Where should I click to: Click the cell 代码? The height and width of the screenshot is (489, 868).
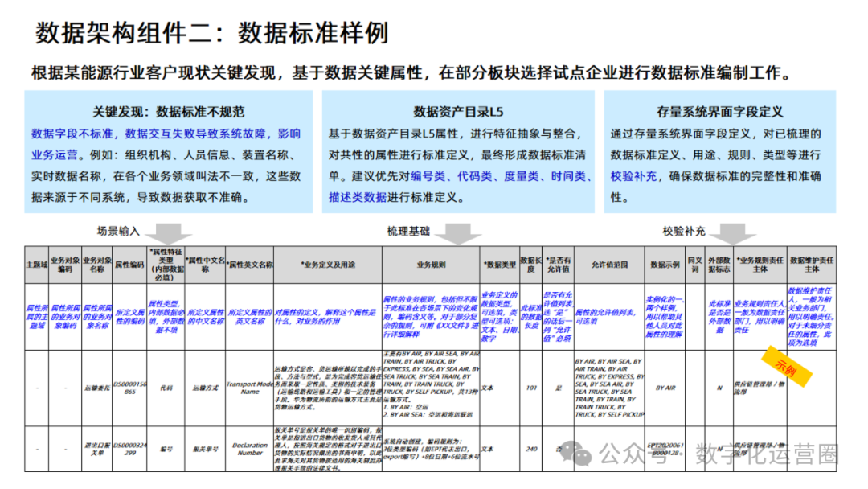click(x=166, y=388)
